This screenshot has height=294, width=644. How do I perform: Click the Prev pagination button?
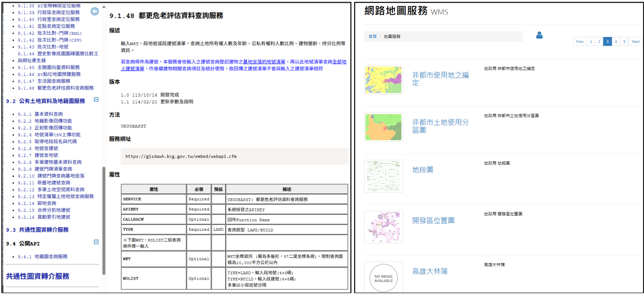point(579,41)
